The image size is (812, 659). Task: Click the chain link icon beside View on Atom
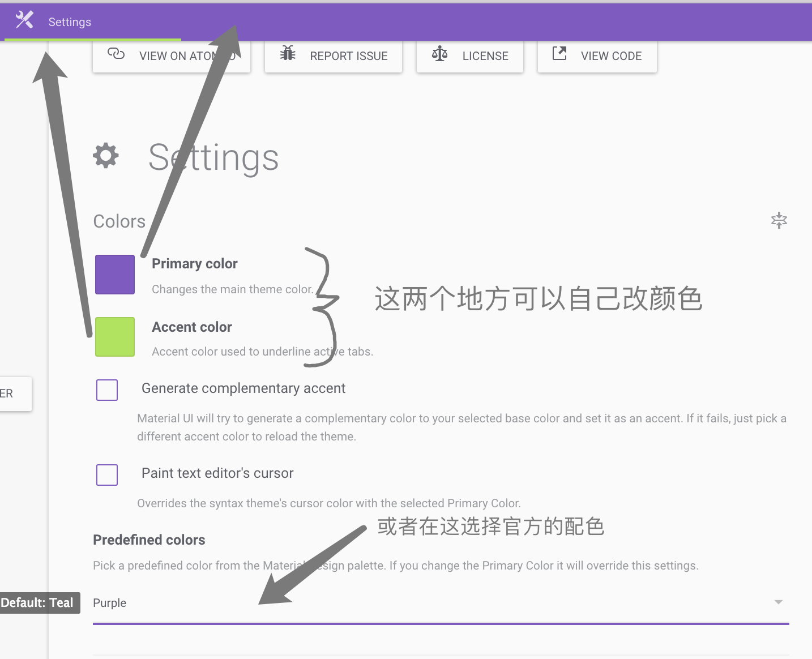tap(116, 54)
